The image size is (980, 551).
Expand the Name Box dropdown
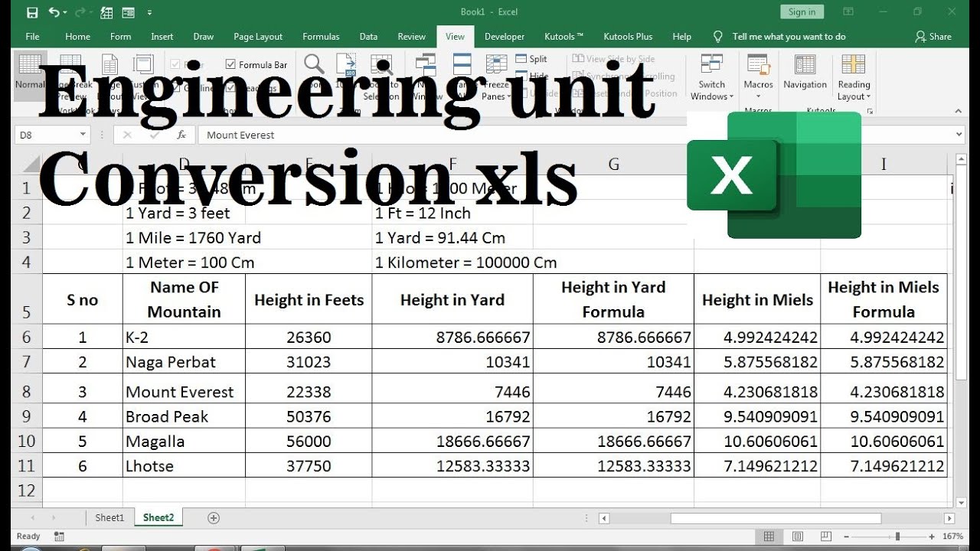click(83, 135)
